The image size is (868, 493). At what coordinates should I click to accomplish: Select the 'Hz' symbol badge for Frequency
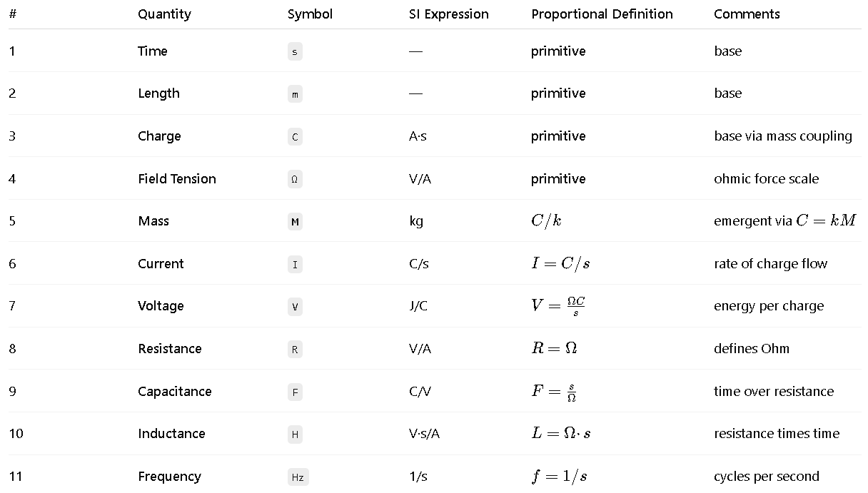(298, 477)
